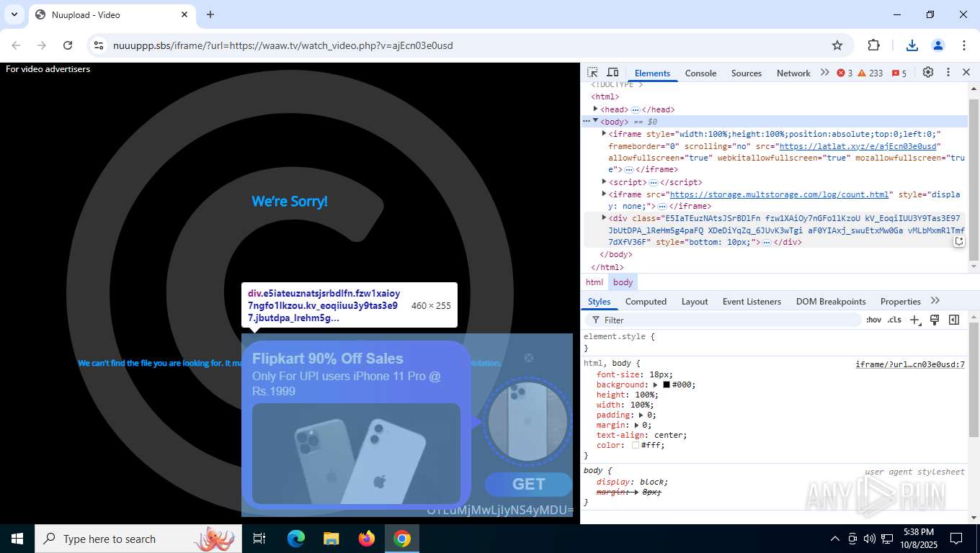
Task: Expand the margin shorthand in html, body rule
Action: tap(636, 425)
